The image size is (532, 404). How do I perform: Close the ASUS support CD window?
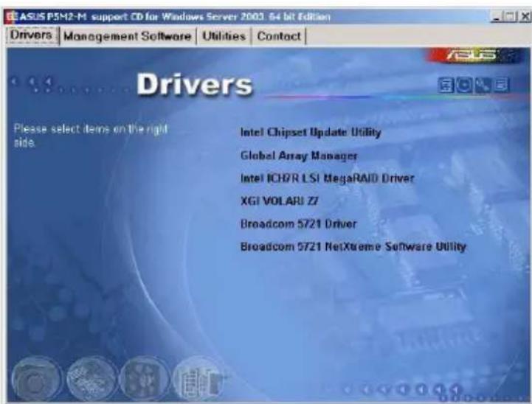(525, 17)
